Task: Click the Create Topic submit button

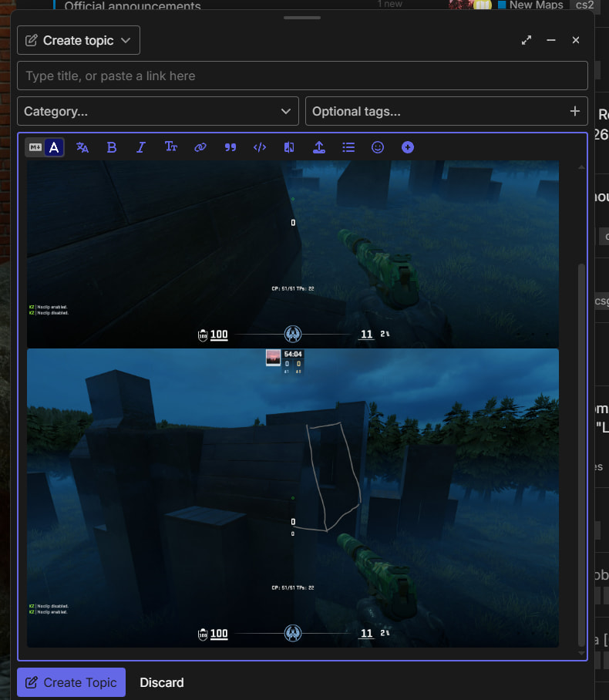Action: [x=72, y=682]
